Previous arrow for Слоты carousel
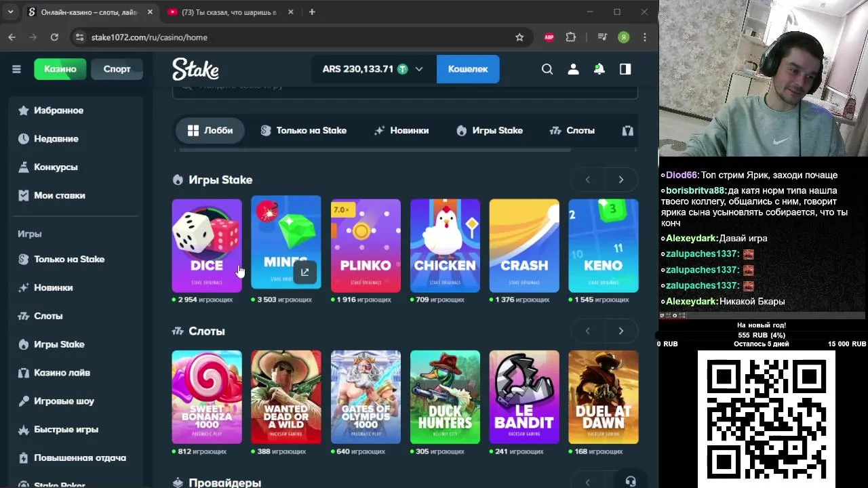868x488 pixels. pos(587,331)
